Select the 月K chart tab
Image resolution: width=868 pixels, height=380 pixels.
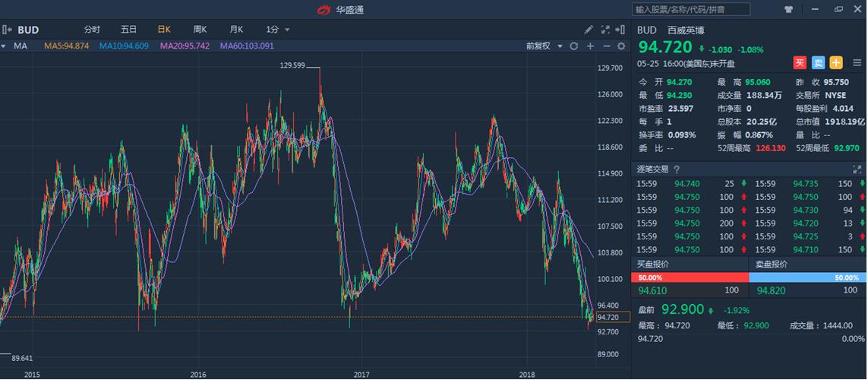(236, 30)
